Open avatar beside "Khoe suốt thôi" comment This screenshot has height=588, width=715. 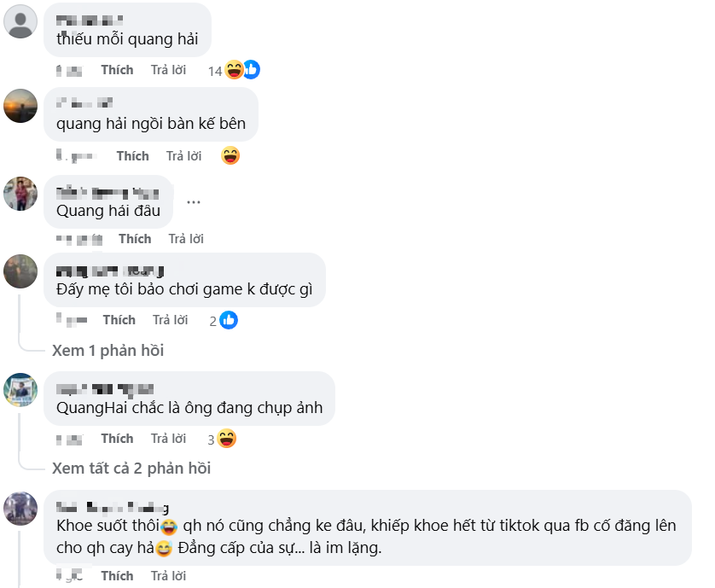20,509
